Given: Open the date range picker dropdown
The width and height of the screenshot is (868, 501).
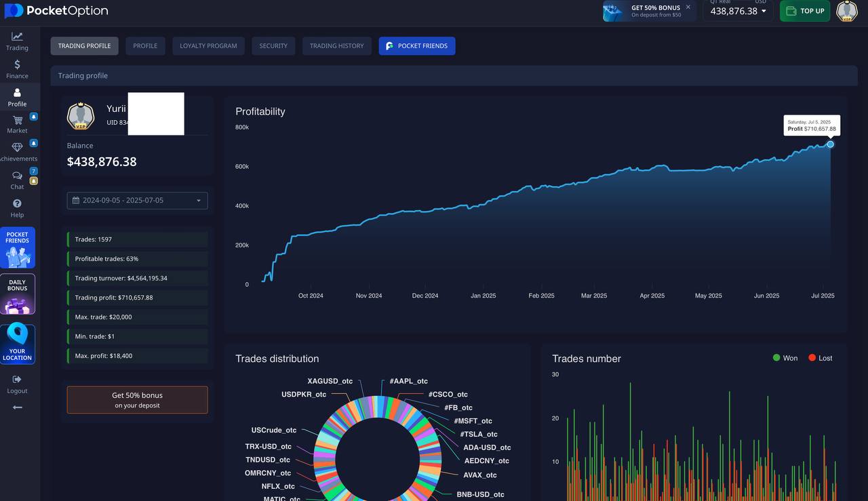Looking at the screenshot, I should point(138,201).
